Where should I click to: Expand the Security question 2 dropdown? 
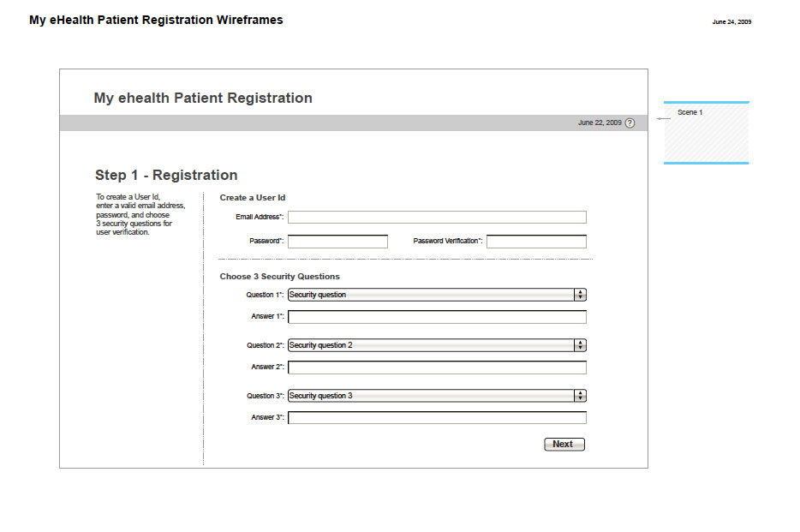[437, 345]
